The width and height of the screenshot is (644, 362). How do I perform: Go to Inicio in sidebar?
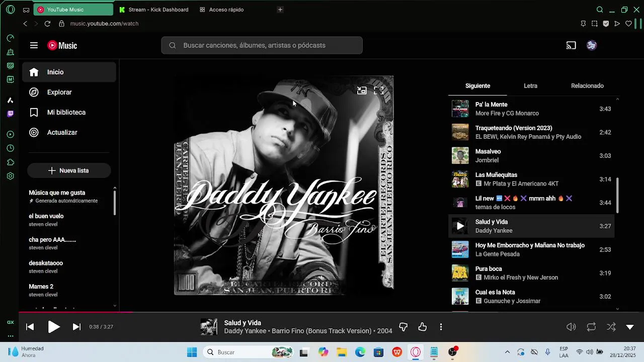tap(69, 72)
